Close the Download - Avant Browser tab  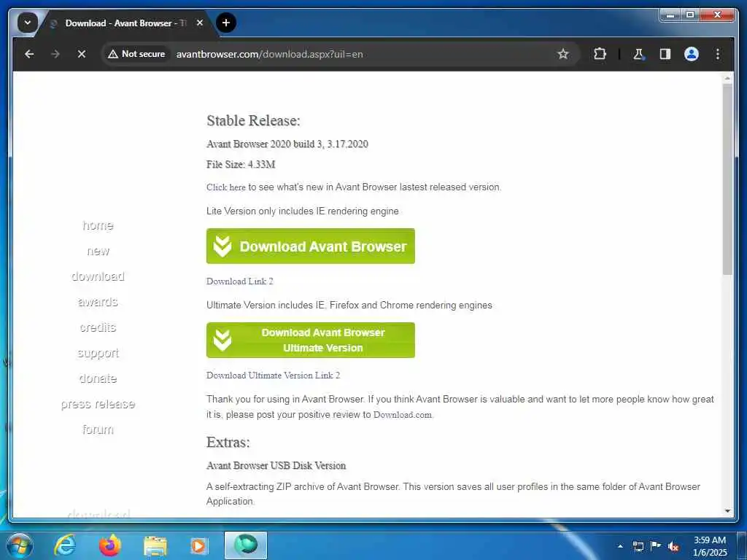[200, 23]
